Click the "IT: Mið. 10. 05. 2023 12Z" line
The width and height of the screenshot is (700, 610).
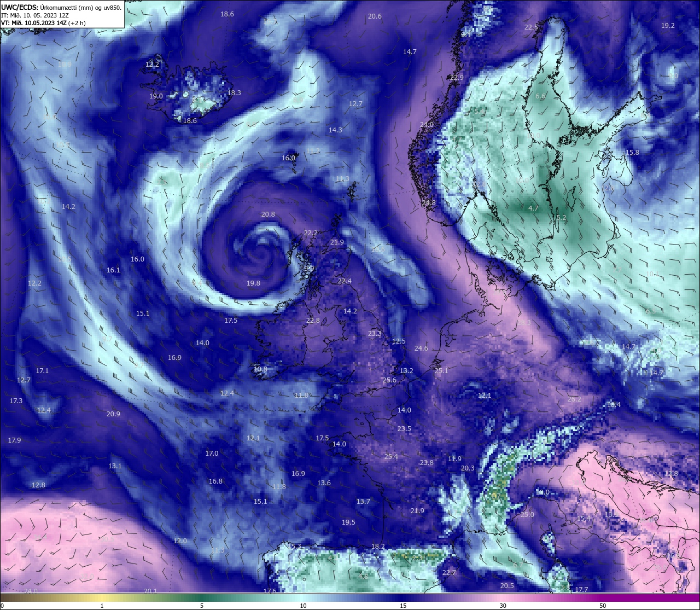tap(34, 15)
